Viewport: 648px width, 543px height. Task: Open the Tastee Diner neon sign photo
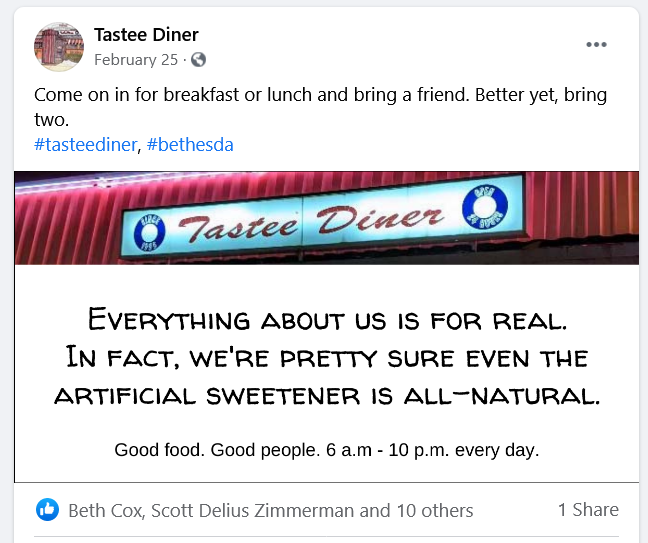pos(326,218)
